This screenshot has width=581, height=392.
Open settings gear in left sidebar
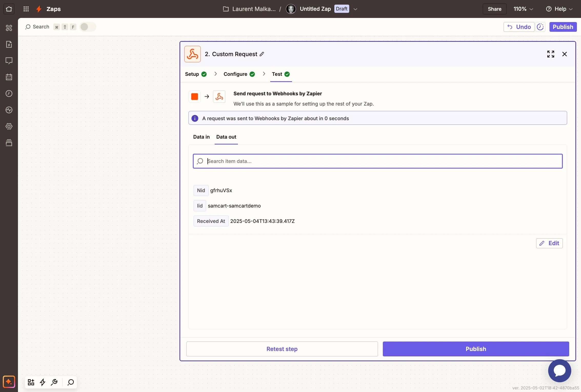pyautogui.click(x=9, y=126)
